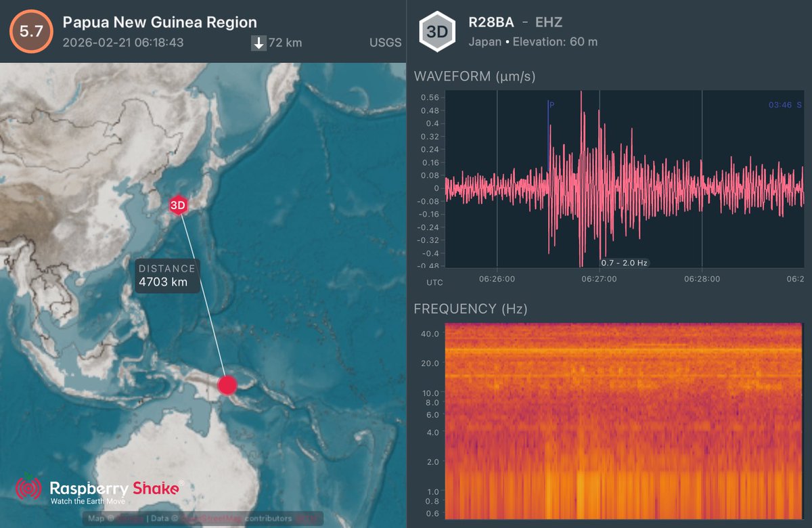Click the spectrogram heatmap display
The width and height of the screenshot is (812, 528).
click(623, 420)
